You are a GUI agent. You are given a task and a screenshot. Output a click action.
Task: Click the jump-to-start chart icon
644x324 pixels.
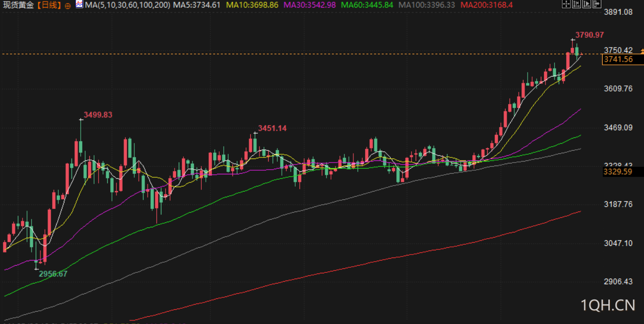(576, 5)
